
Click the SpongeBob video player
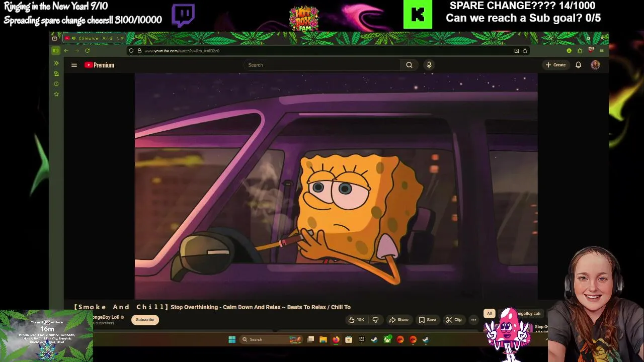tap(336, 186)
